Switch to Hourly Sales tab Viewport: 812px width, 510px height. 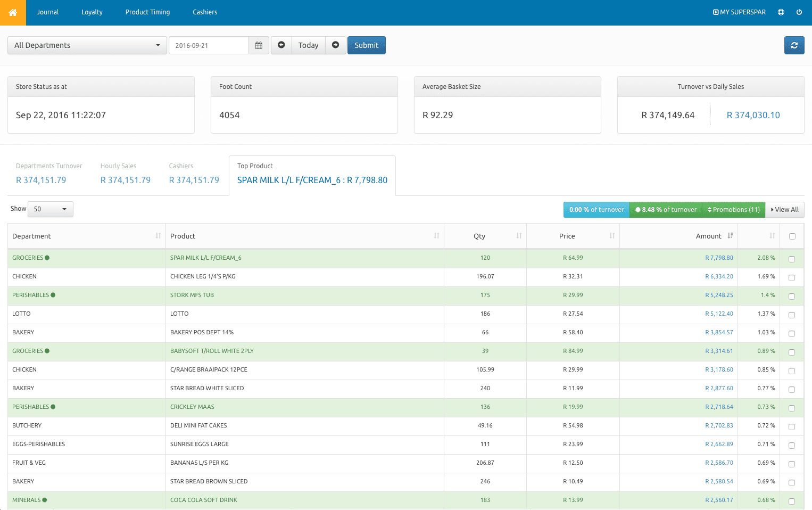tap(126, 174)
